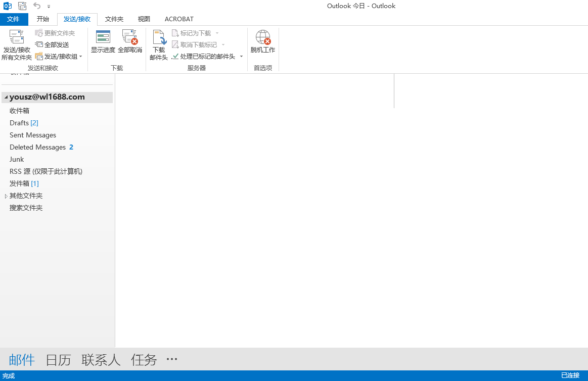Open the 发件箱 (Outbox) folder
Screen dimensions: 588x381
[x=24, y=183]
